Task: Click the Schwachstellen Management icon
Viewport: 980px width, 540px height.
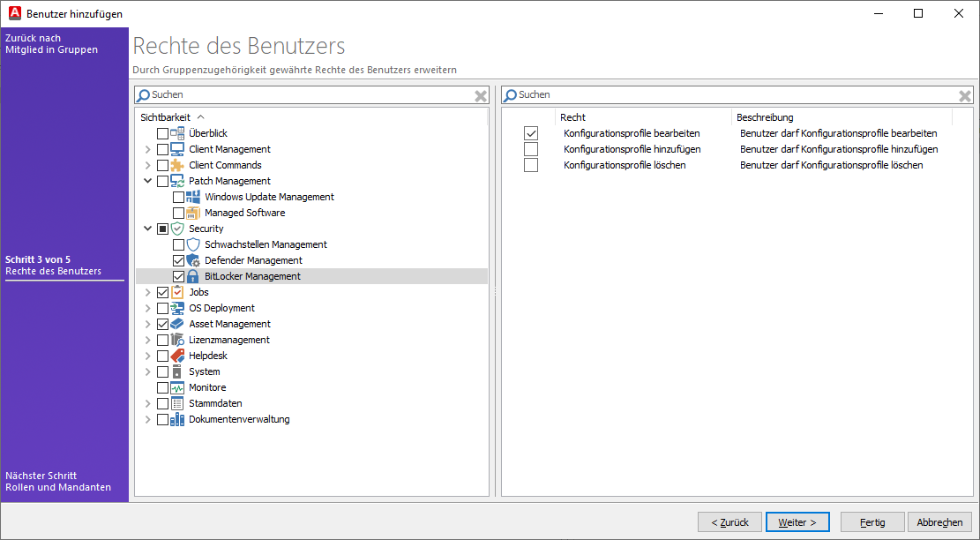Action: click(x=192, y=244)
